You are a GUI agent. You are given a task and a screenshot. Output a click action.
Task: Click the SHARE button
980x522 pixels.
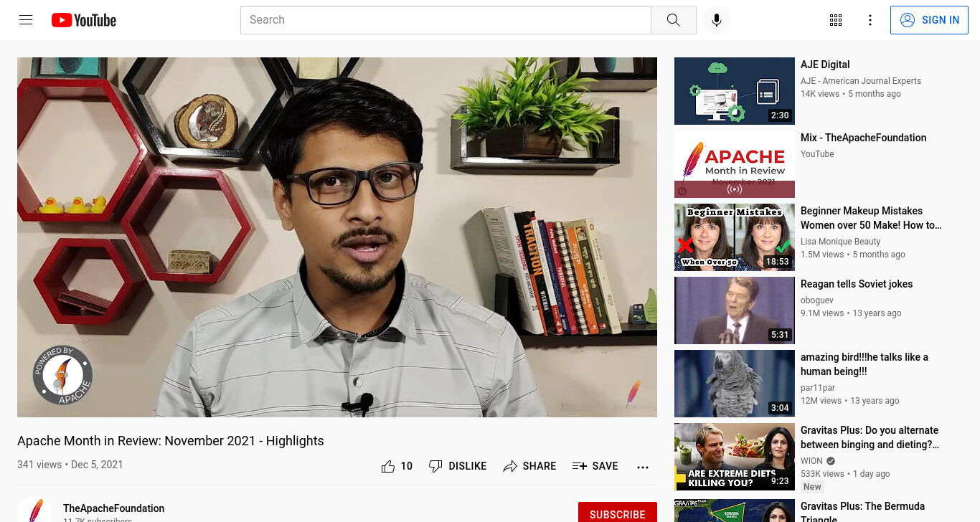(x=529, y=466)
